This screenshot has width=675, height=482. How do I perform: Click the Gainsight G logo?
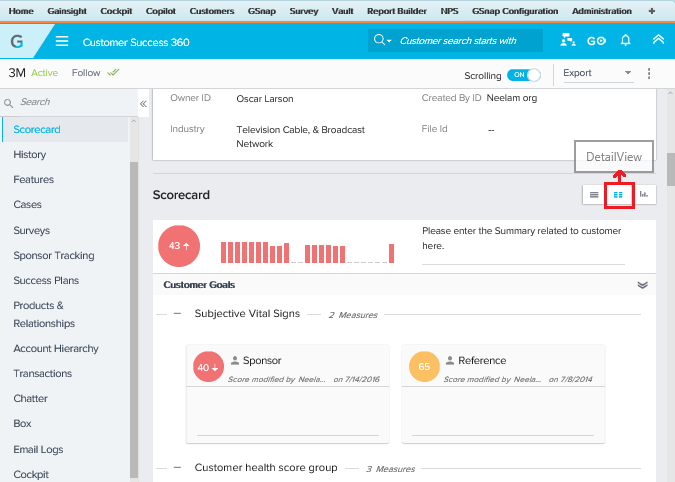[17, 41]
